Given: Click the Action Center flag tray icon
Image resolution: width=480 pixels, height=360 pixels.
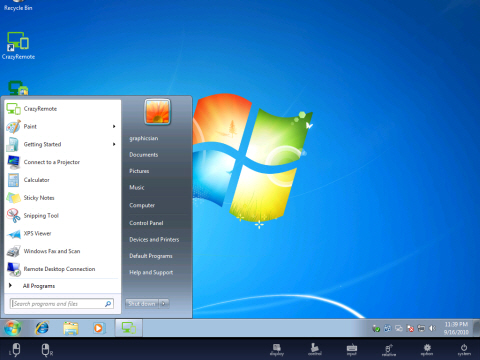Looking at the screenshot, I should [x=410, y=329].
